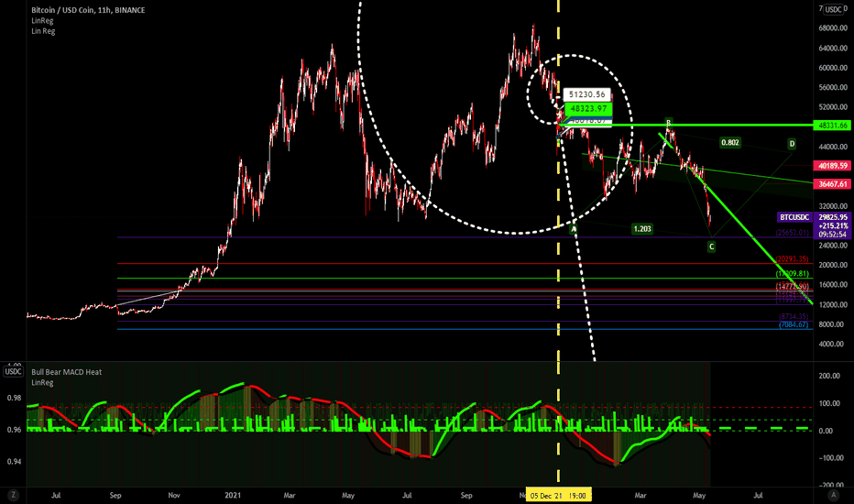
Task: Select pattern point label C
Action: [x=711, y=247]
